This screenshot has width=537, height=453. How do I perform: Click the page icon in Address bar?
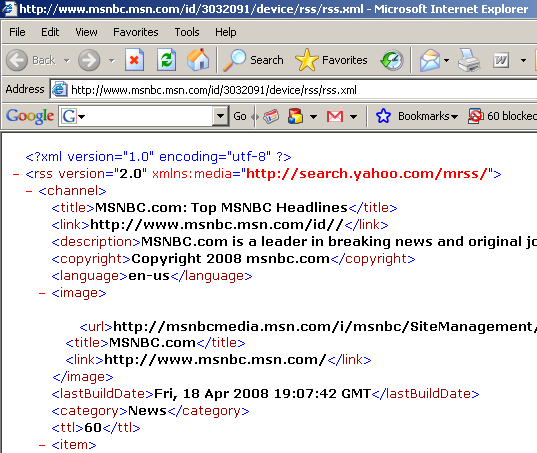coord(59,89)
